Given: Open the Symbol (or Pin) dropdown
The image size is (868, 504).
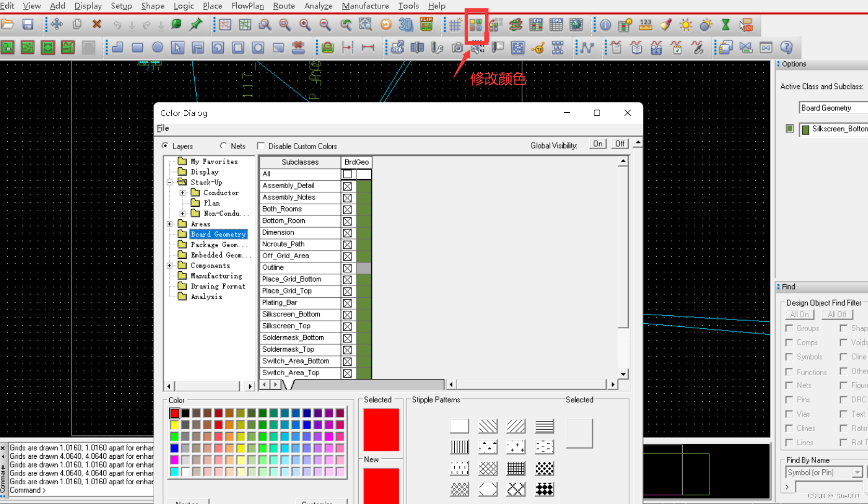Looking at the screenshot, I should (x=857, y=472).
